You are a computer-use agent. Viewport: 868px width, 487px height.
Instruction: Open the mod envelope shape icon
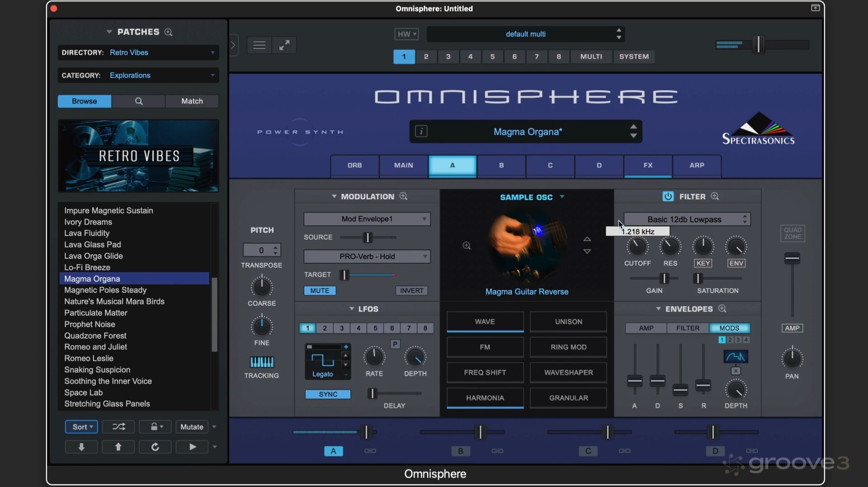(x=736, y=357)
